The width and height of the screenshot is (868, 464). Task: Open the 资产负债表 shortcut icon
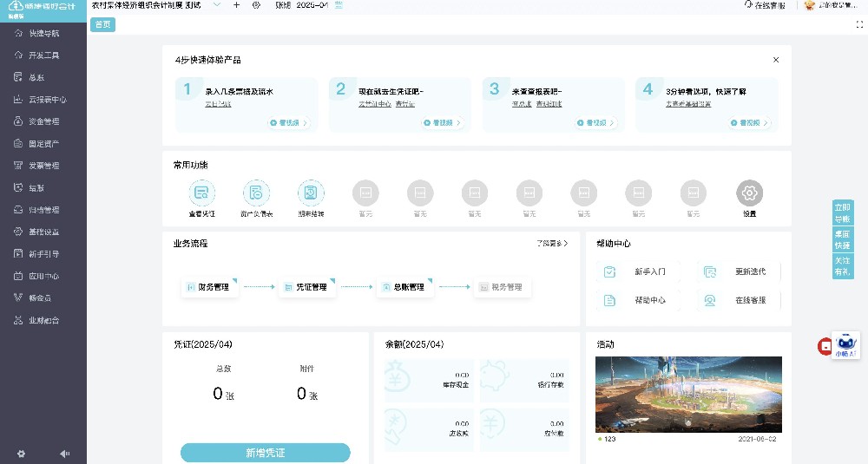point(256,193)
